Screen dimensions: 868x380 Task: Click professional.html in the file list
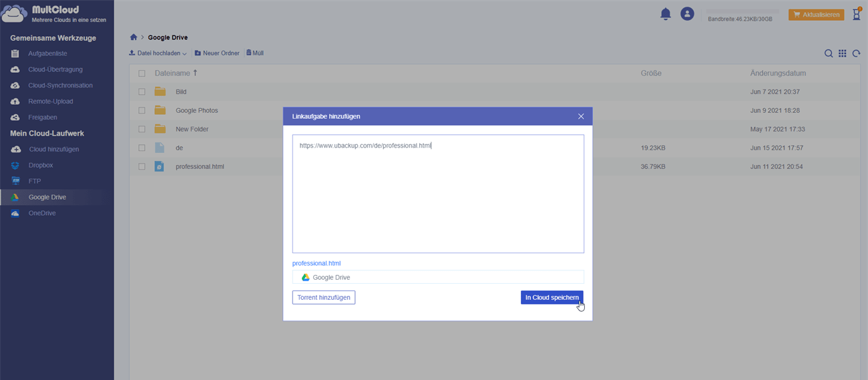point(200,166)
